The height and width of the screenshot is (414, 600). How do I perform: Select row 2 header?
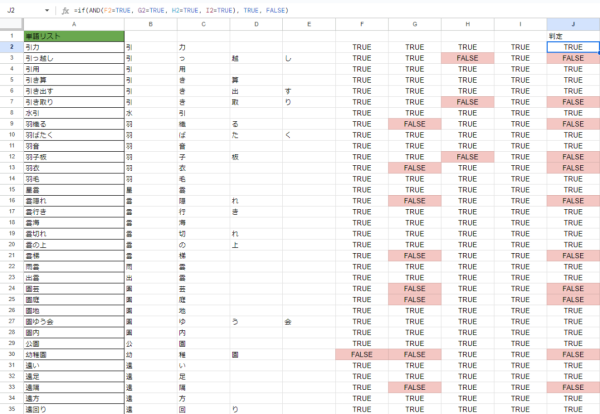tap(10, 47)
